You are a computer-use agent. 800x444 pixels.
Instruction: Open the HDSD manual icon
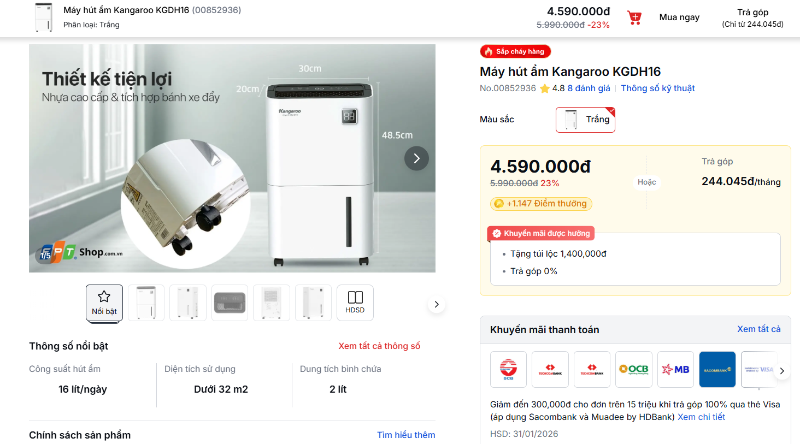355,302
